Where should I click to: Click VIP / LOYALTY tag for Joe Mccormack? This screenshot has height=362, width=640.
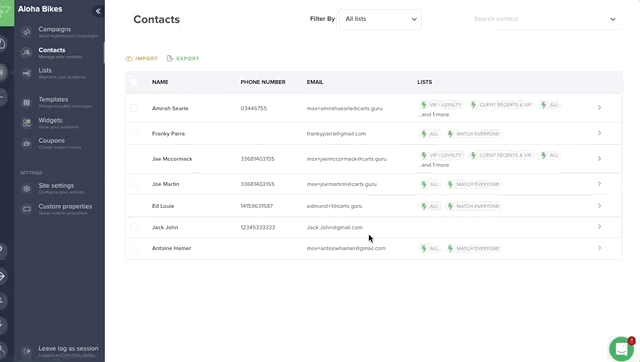[x=442, y=155]
